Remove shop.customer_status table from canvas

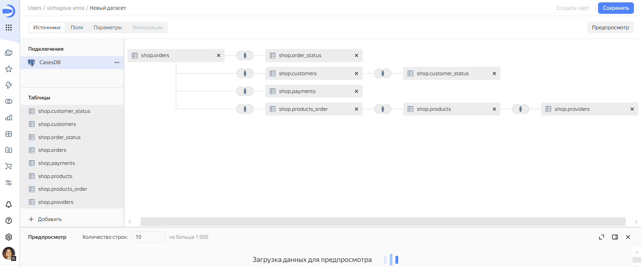[494, 73]
